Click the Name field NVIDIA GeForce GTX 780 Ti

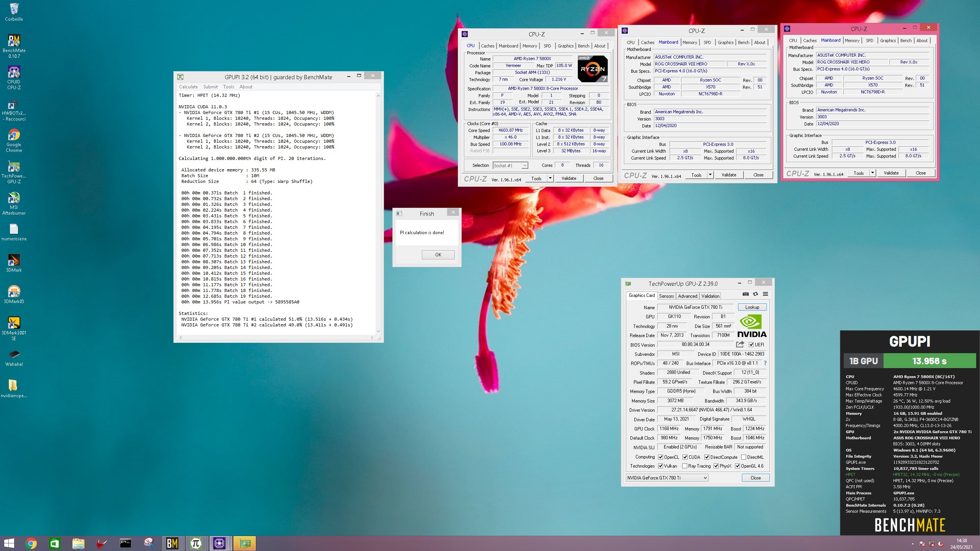(696, 307)
